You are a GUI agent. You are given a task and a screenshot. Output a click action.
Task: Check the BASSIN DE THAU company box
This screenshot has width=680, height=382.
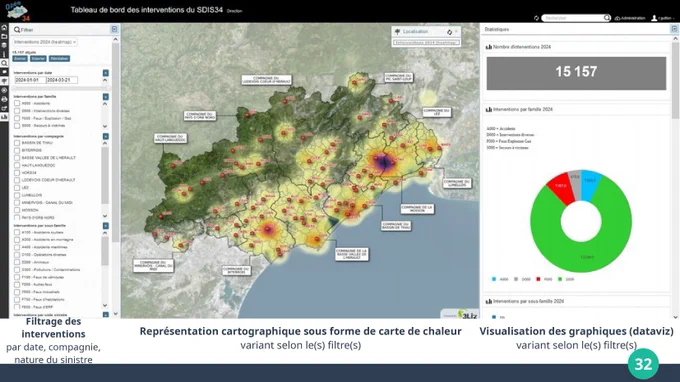click(17, 143)
